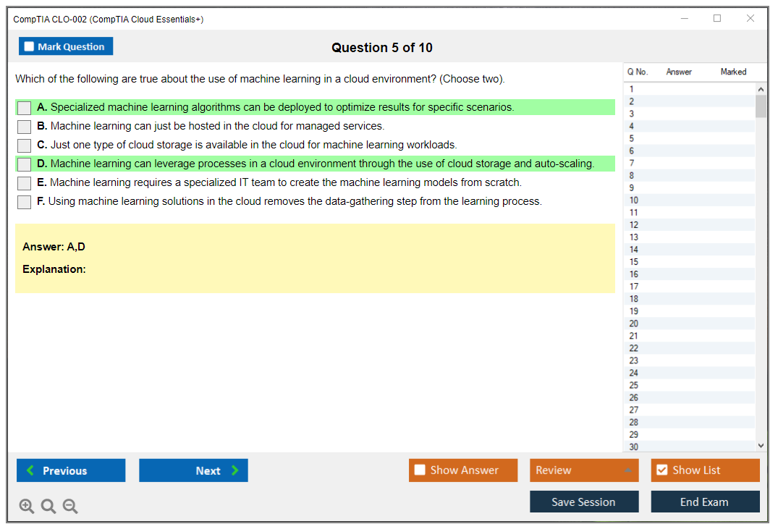Jump to question 10 in the list
The image size is (778, 532).
pyautogui.click(x=634, y=200)
